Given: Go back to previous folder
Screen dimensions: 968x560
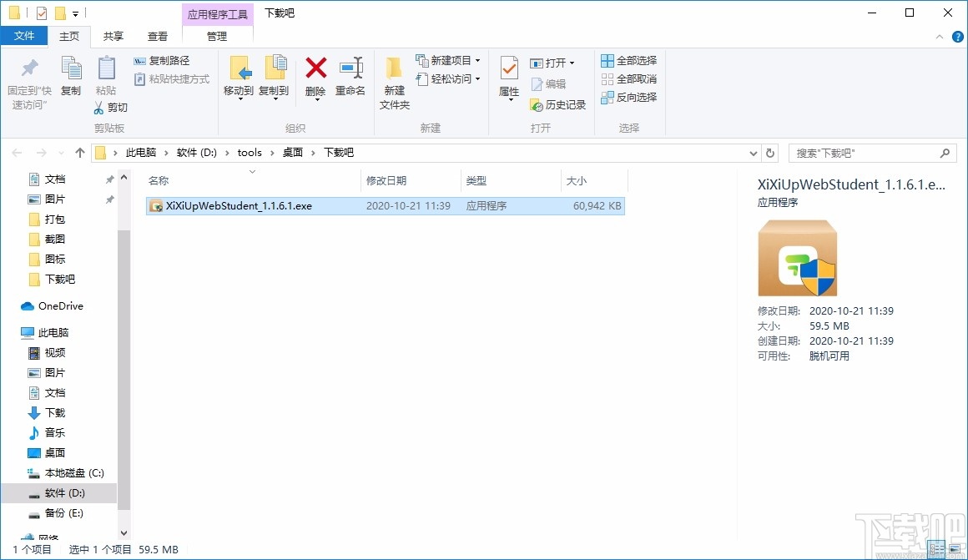Looking at the screenshot, I should [x=18, y=153].
